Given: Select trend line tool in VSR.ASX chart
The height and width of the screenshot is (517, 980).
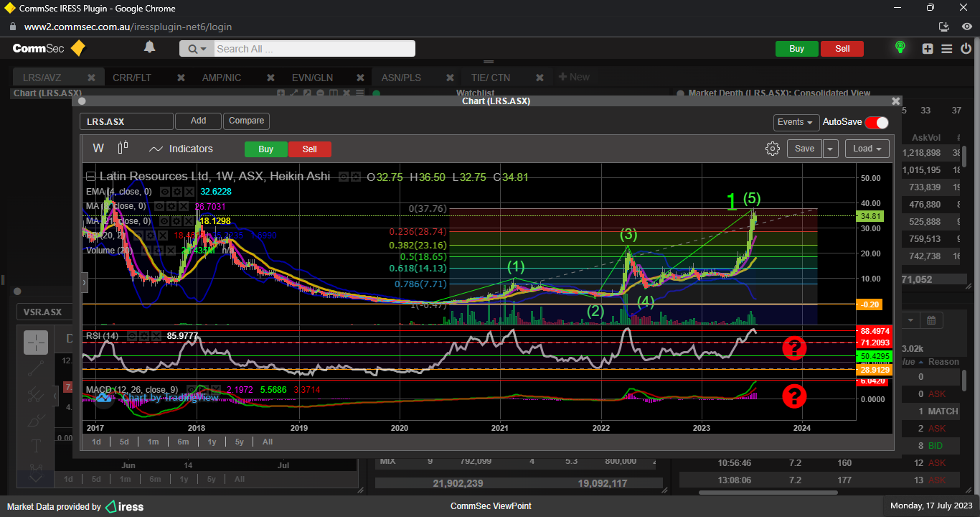Looking at the screenshot, I should point(36,369).
